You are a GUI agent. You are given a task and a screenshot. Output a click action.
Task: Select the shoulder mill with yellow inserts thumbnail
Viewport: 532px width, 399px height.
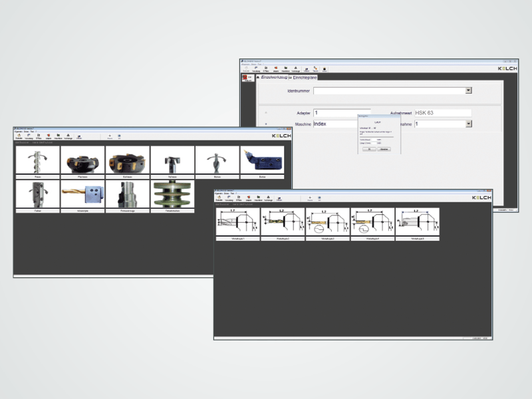point(127,160)
